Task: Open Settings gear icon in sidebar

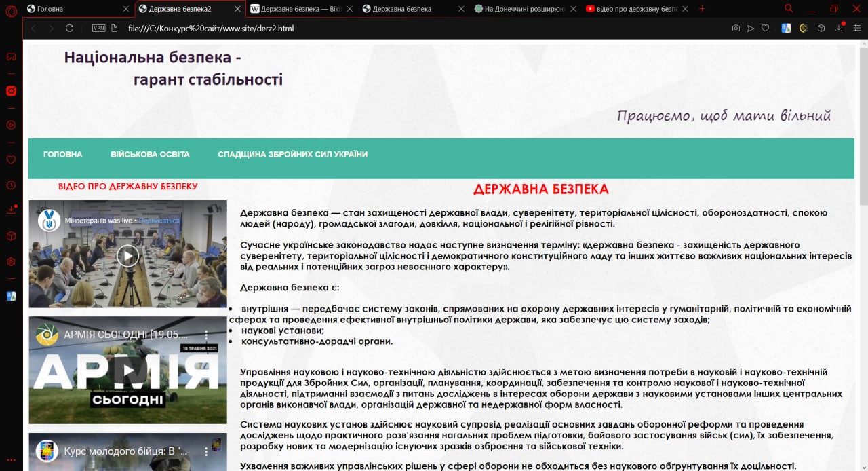Action: point(11,261)
